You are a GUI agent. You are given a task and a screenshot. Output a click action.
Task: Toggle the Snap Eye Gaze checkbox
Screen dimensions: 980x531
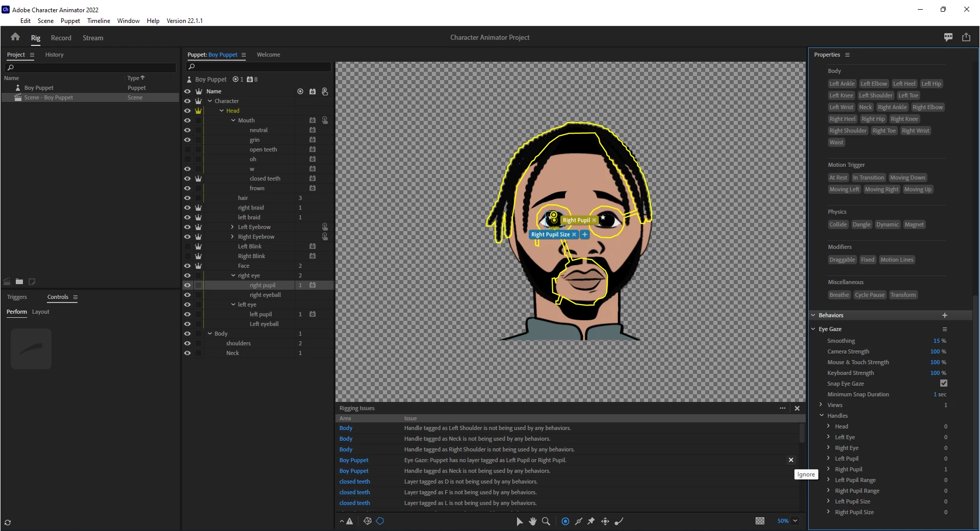click(x=944, y=383)
